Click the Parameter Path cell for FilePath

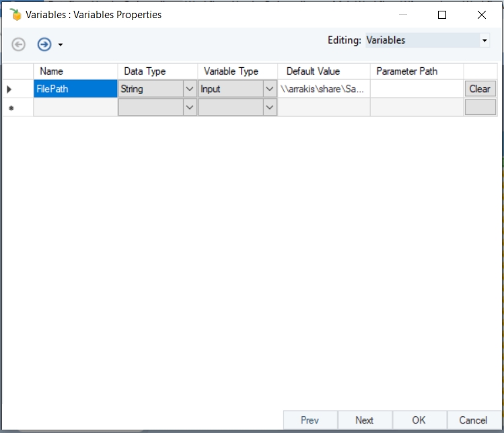[x=416, y=89]
